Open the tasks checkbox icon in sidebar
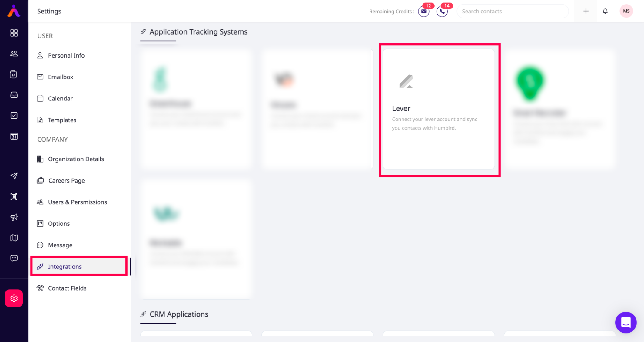Screen dimensions: 644x342 (x=14, y=115)
